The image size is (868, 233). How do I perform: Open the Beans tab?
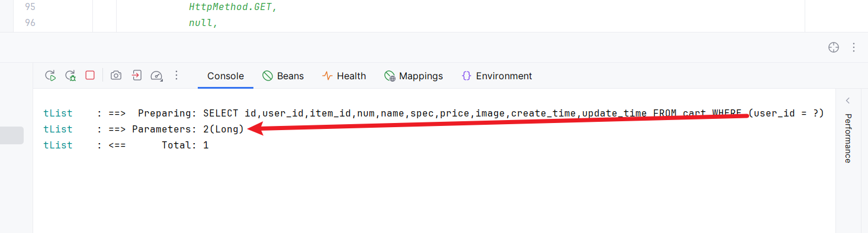[283, 76]
